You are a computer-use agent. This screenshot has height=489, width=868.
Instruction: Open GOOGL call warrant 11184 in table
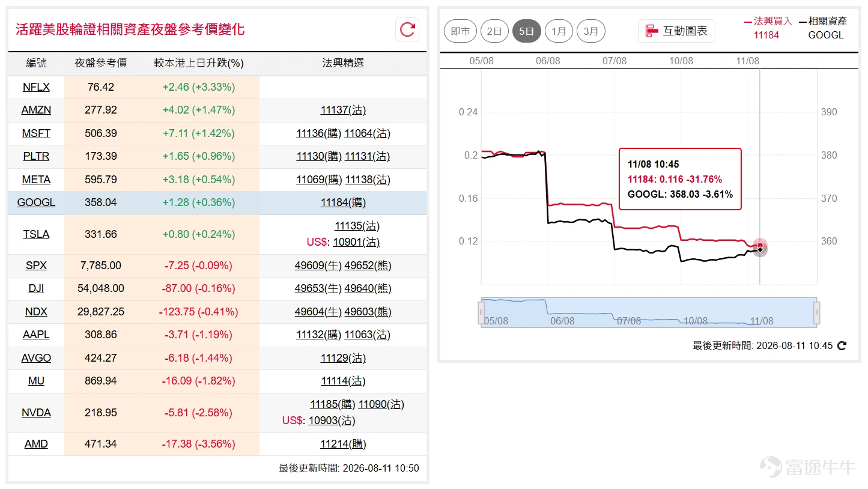point(343,202)
